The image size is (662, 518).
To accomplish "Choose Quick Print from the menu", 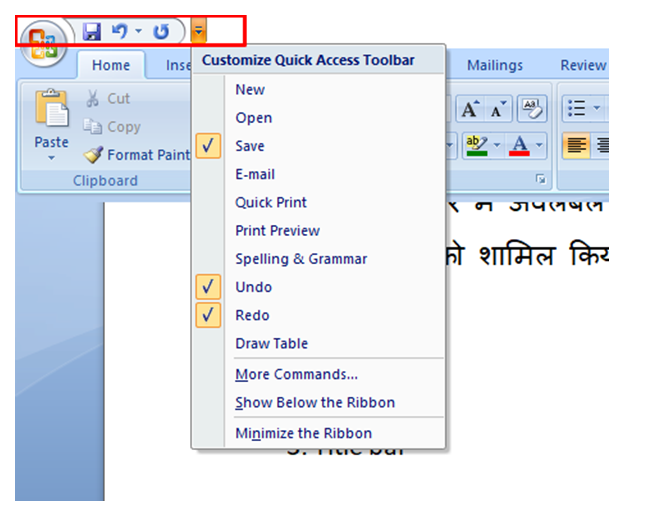I will point(271,202).
